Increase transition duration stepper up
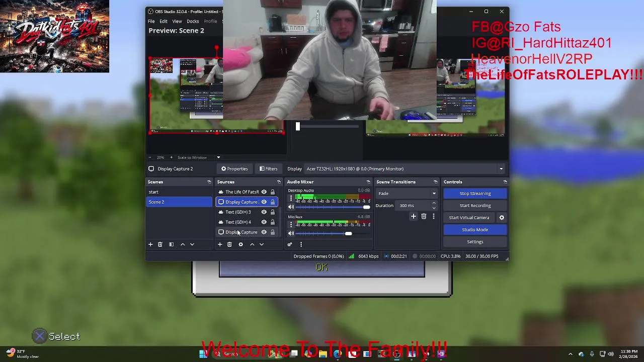 (434, 204)
